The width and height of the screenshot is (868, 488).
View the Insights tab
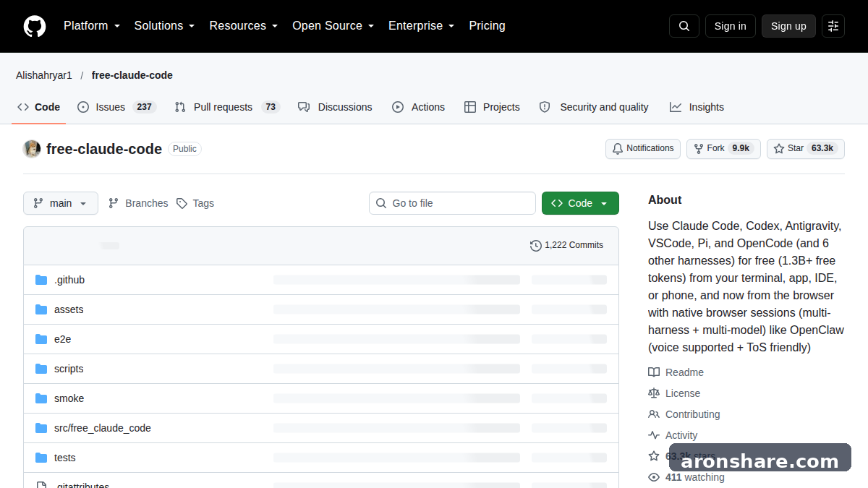point(697,107)
